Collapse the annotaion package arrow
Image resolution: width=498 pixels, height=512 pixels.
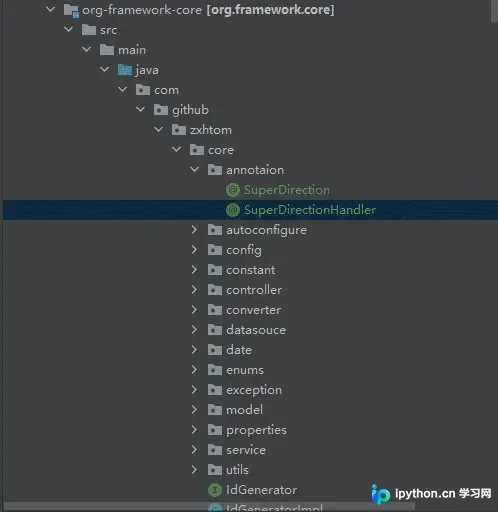(x=195, y=169)
